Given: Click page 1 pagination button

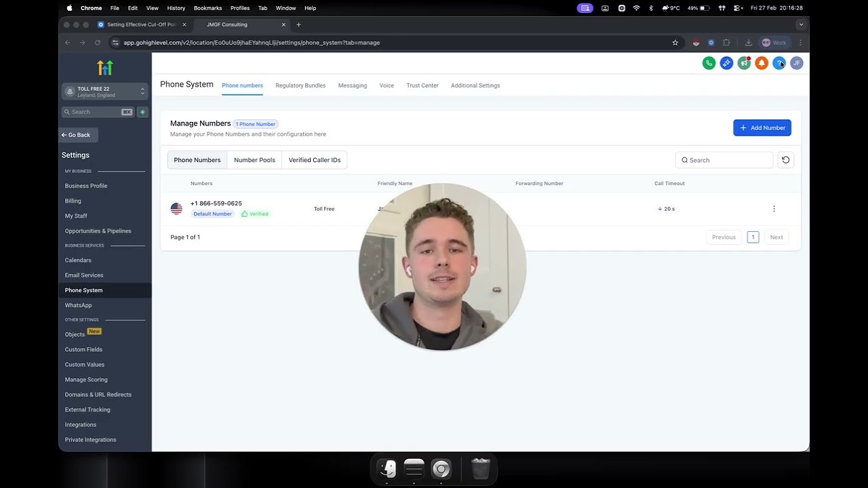Looking at the screenshot, I should click(753, 237).
